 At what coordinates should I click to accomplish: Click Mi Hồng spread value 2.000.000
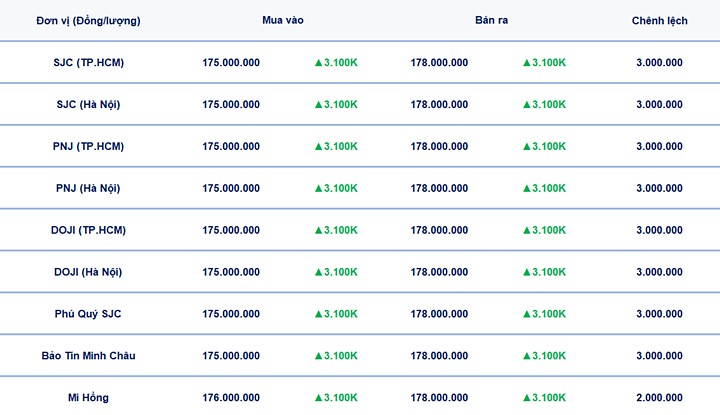659,398
